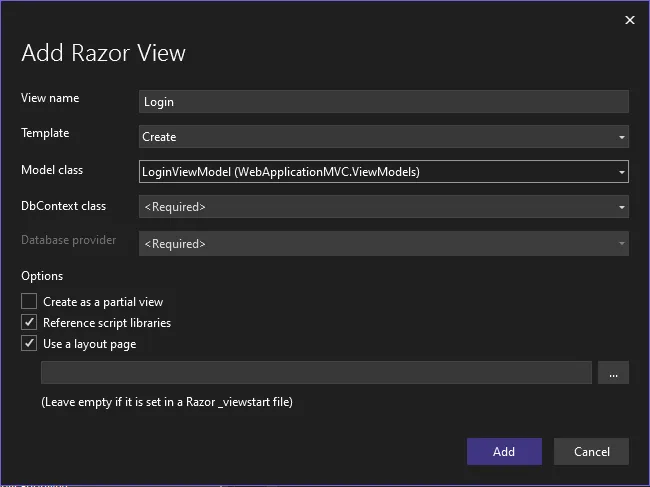Click the browse ellipsis button for layout page
This screenshot has width=650, height=487.
(612, 373)
